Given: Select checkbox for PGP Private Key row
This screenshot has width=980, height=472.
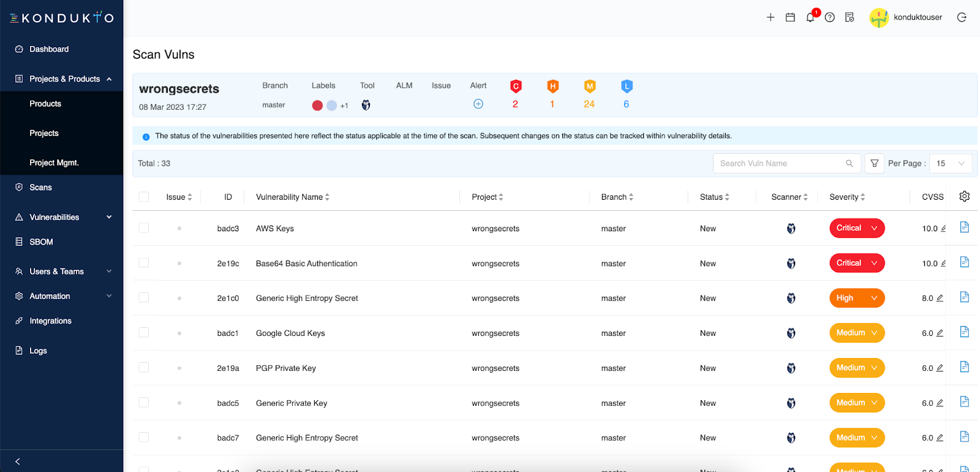Looking at the screenshot, I should click(144, 368).
